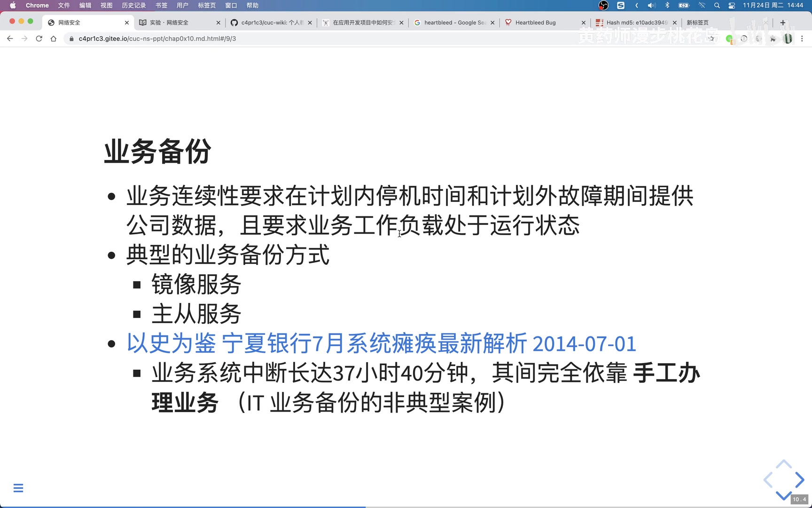812x508 pixels.
Task: Go to next slide right arrow
Action: 799,480
